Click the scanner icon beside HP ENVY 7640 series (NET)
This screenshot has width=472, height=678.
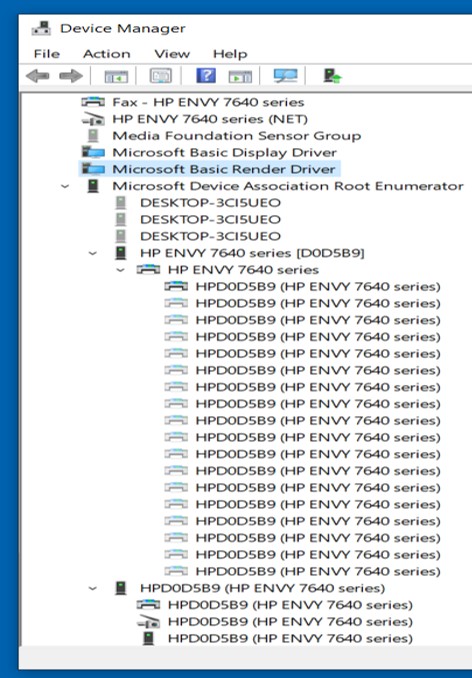pyautogui.click(x=93, y=119)
